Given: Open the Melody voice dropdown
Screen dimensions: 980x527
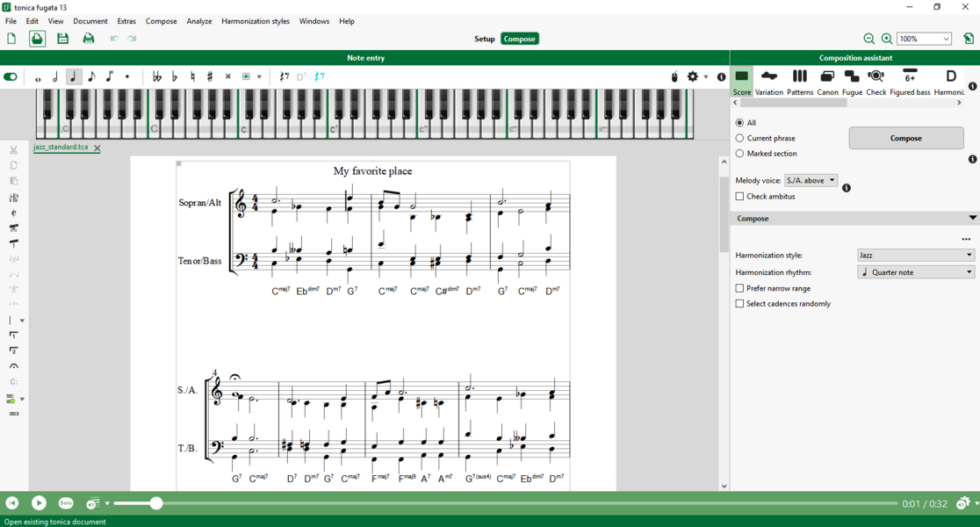Looking at the screenshot, I should [811, 180].
